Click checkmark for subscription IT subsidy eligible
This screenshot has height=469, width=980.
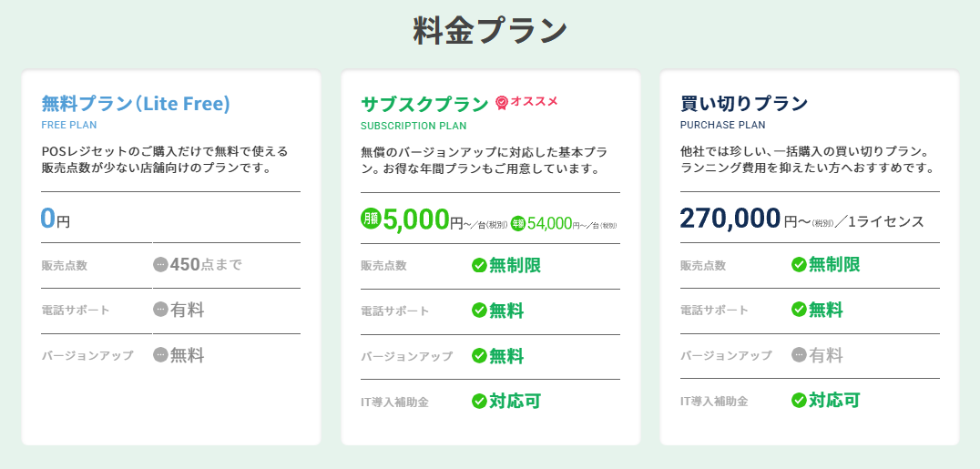pos(479,400)
